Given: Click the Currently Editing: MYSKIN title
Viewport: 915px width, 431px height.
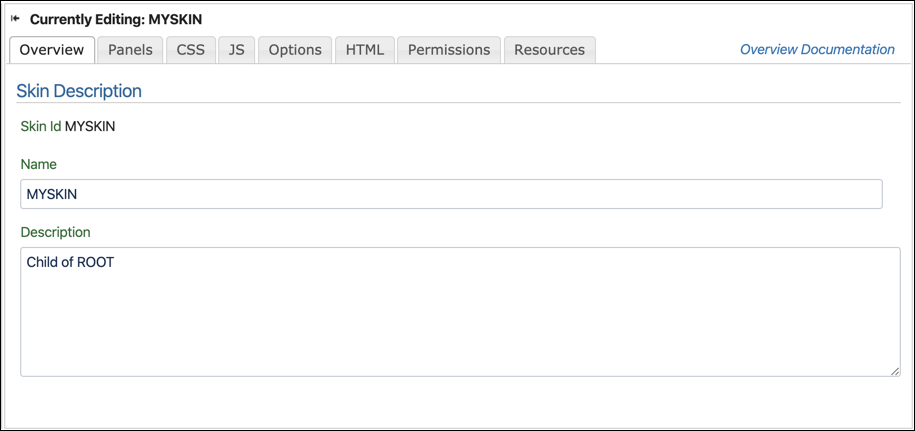Looking at the screenshot, I should point(116,19).
